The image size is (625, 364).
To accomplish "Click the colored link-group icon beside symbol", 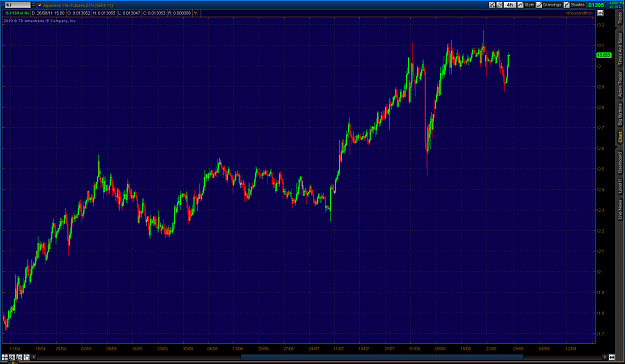I will (39, 5).
